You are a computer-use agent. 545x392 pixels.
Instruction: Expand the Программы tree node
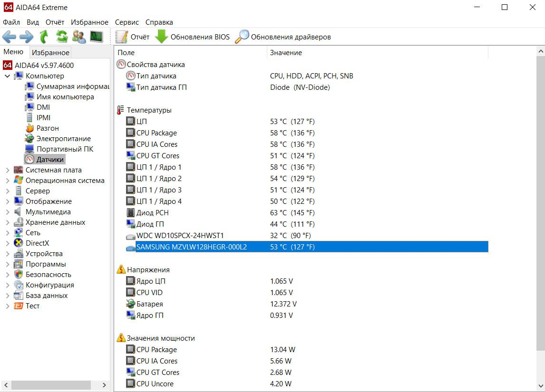pyautogui.click(x=7, y=264)
